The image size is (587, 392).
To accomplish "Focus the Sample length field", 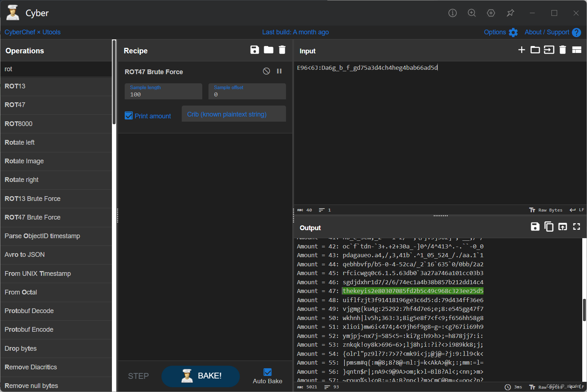I will pos(163,91).
